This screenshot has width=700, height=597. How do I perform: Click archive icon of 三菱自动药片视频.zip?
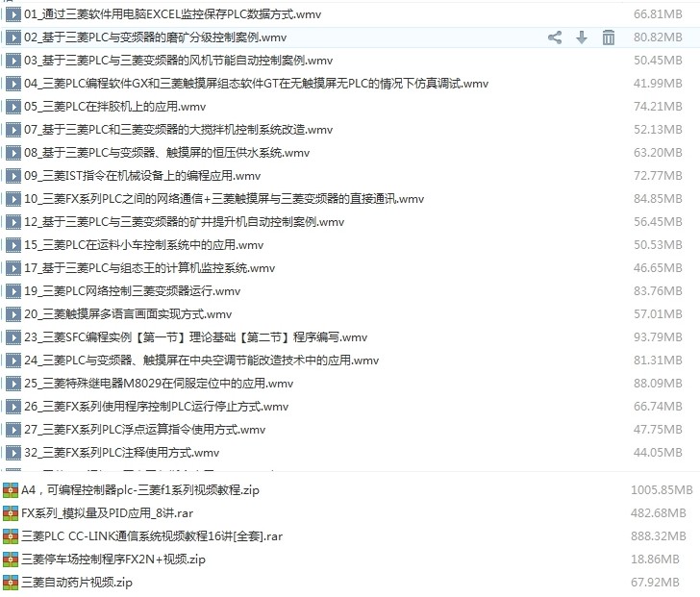click(x=11, y=583)
